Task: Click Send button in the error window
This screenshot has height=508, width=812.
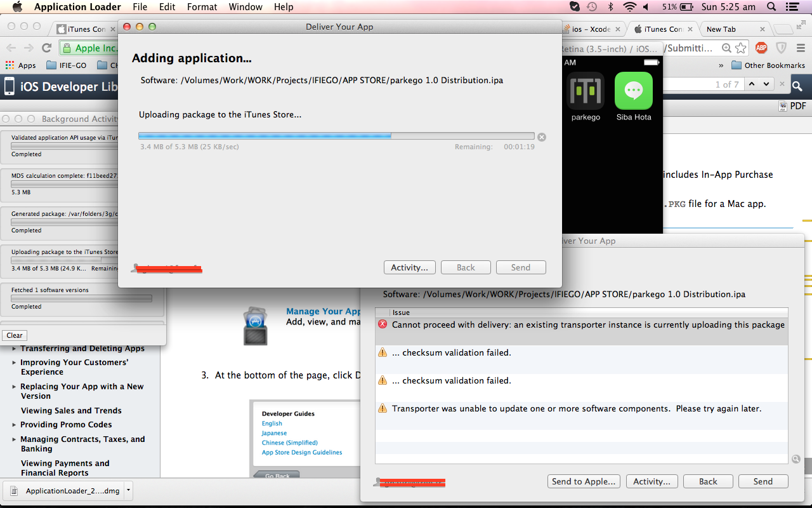Action: point(763,481)
